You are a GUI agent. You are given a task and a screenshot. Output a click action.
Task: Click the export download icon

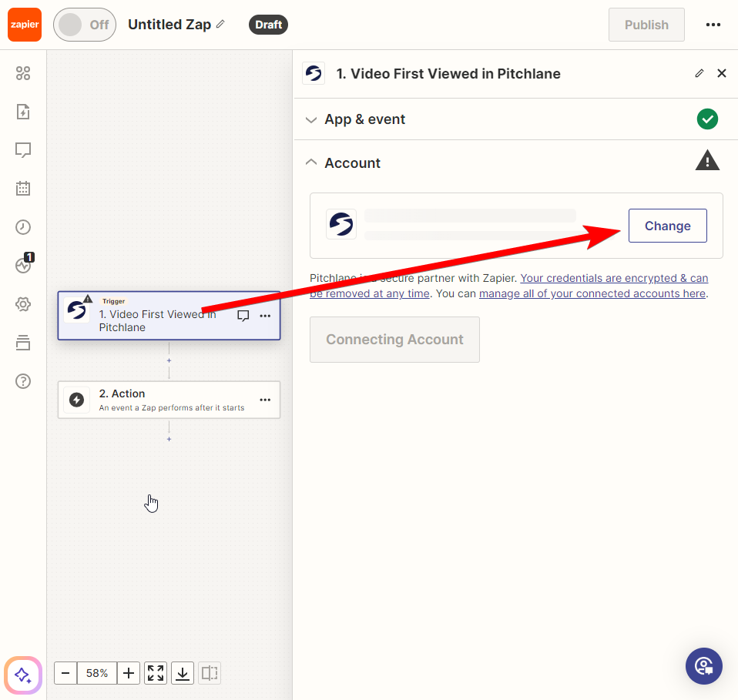tap(183, 673)
